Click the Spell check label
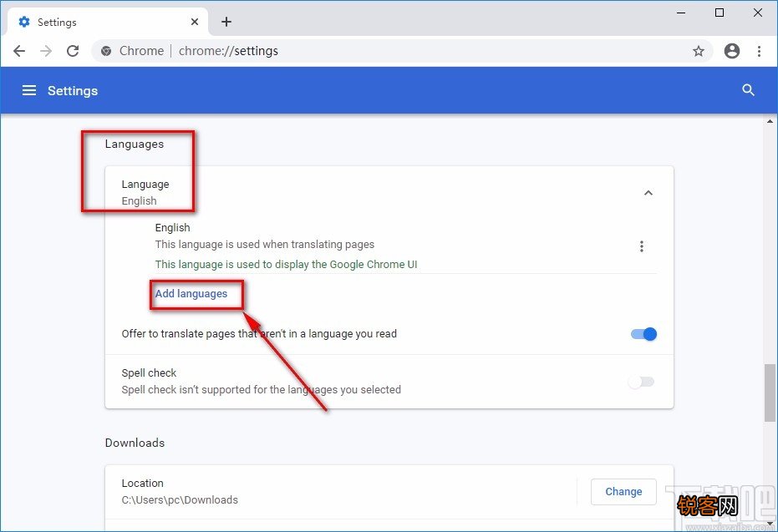The width and height of the screenshot is (778, 532). 149,372
